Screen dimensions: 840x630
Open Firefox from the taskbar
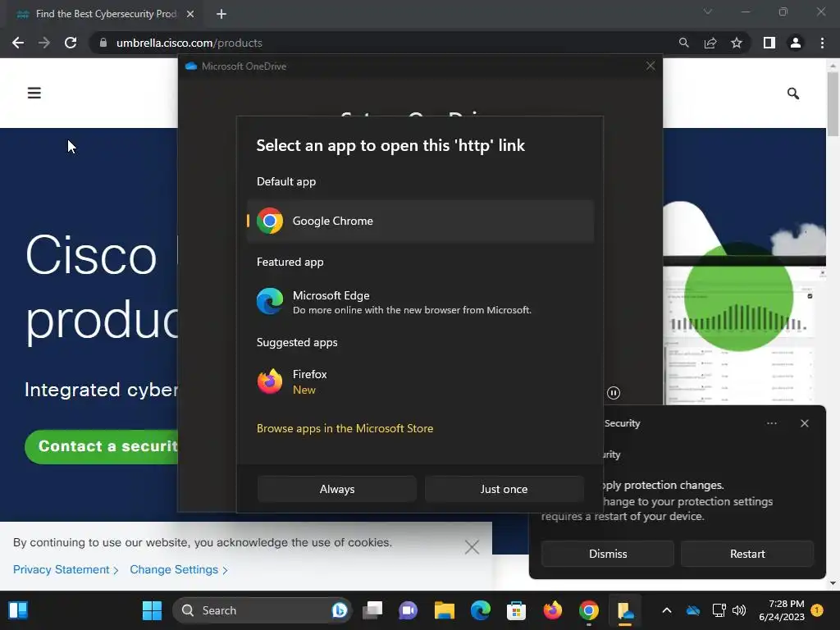click(552, 610)
